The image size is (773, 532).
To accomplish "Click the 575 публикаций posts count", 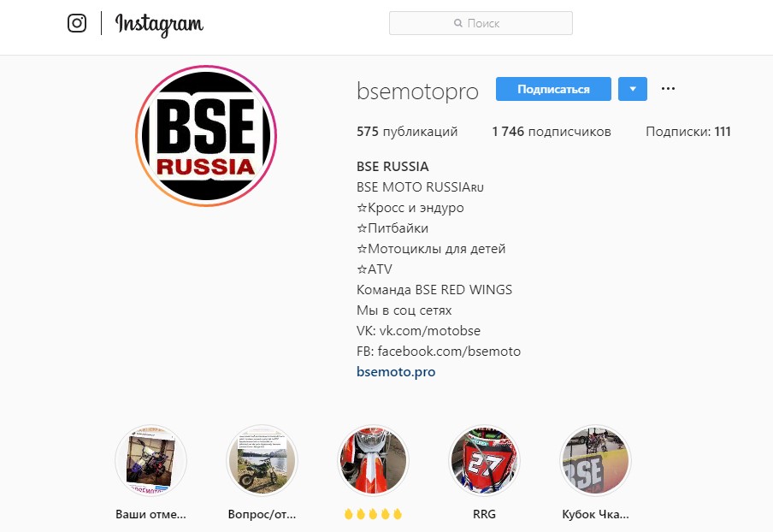I will [407, 132].
